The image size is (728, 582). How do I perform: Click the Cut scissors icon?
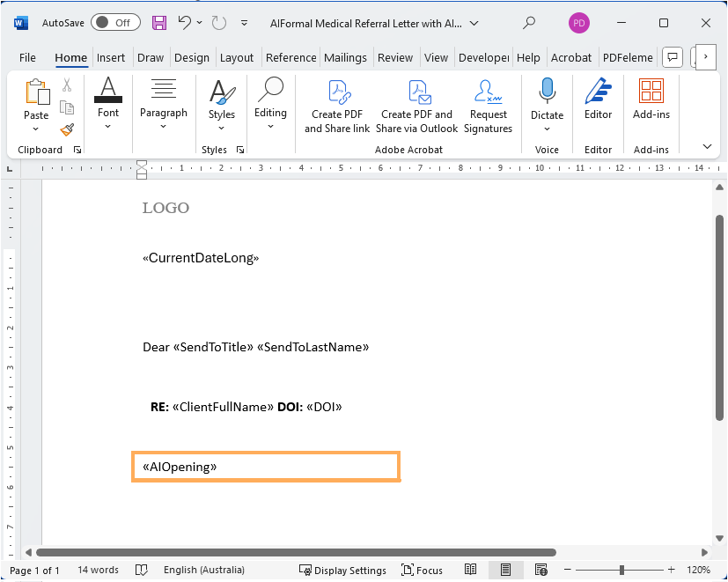click(x=67, y=85)
